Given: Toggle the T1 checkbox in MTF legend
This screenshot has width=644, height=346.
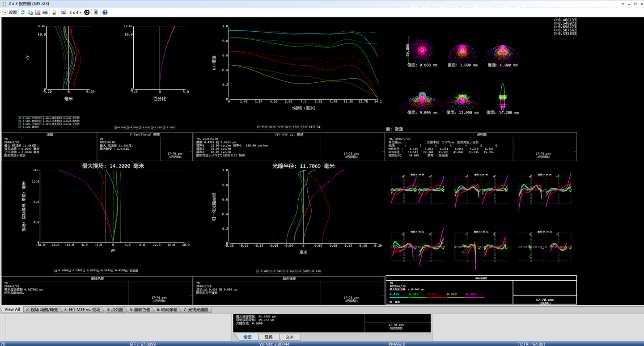Looking at the screenshot, I should tap(258, 127).
